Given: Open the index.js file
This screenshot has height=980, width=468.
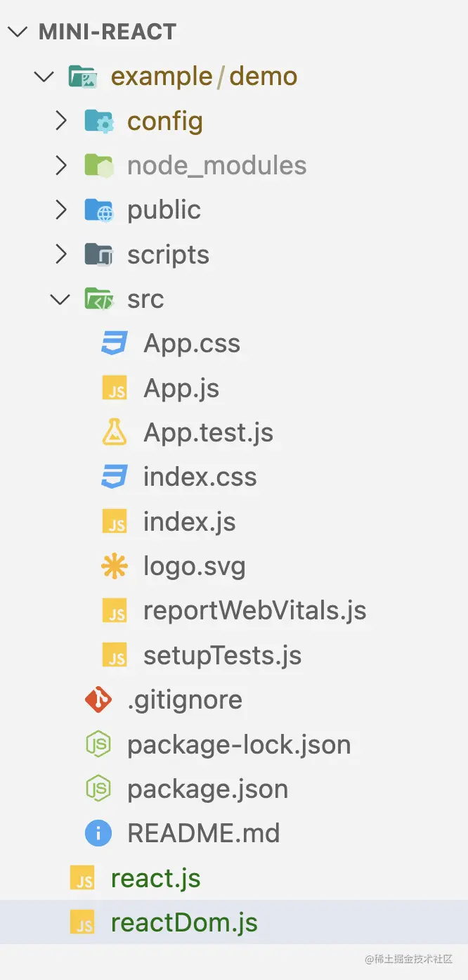Looking at the screenshot, I should (189, 522).
